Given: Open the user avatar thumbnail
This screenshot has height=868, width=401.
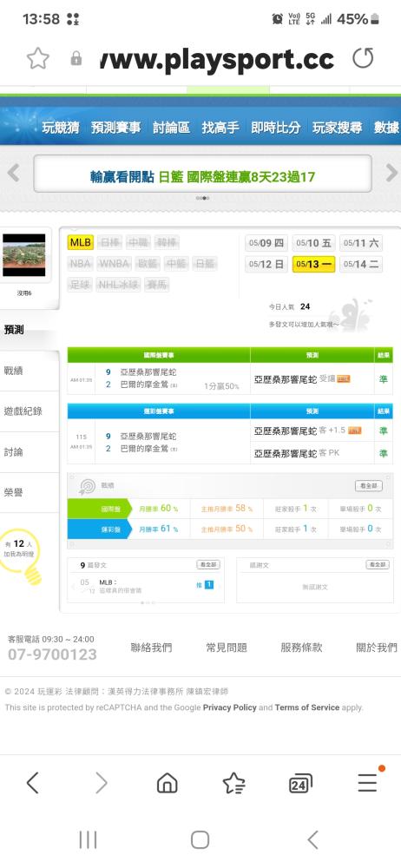Looking at the screenshot, I should pyautogui.click(x=23, y=254).
